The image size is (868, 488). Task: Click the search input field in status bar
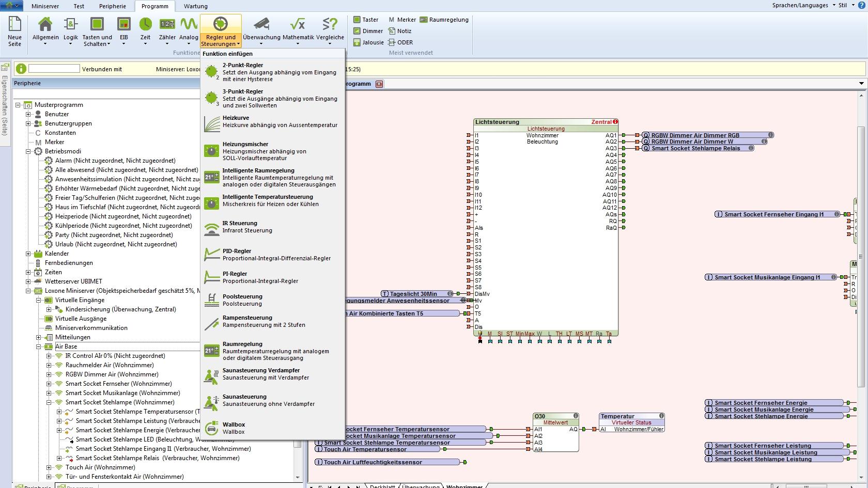pyautogui.click(x=54, y=69)
